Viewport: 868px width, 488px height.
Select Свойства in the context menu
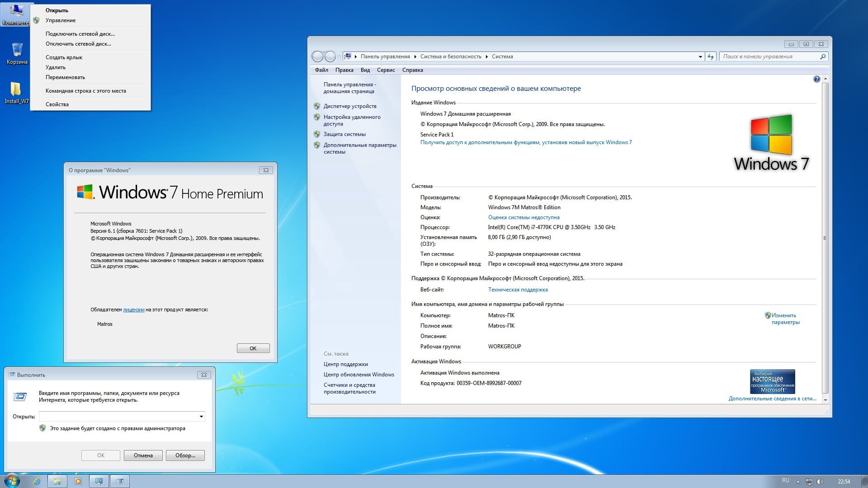click(x=57, y=104)
